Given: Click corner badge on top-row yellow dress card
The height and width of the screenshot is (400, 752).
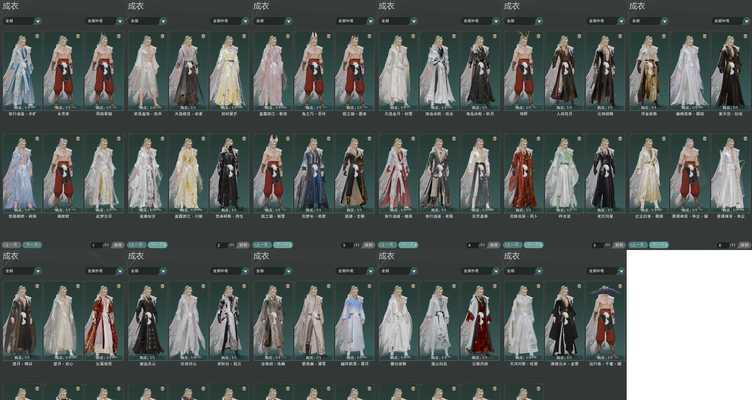Looking at the screenshot, I should [x=245, y=37].
